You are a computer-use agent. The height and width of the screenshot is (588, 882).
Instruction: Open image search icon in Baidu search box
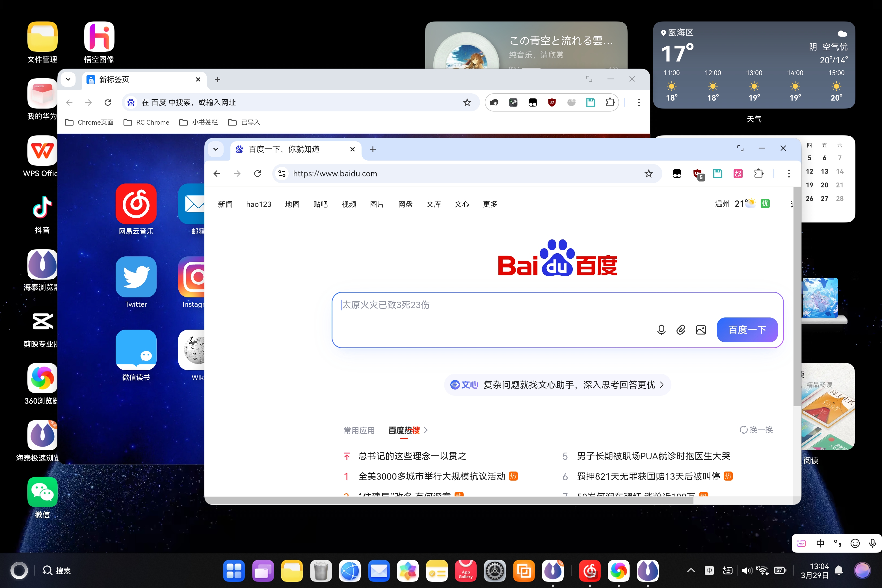pyautogui.click(x=701, y=330)
